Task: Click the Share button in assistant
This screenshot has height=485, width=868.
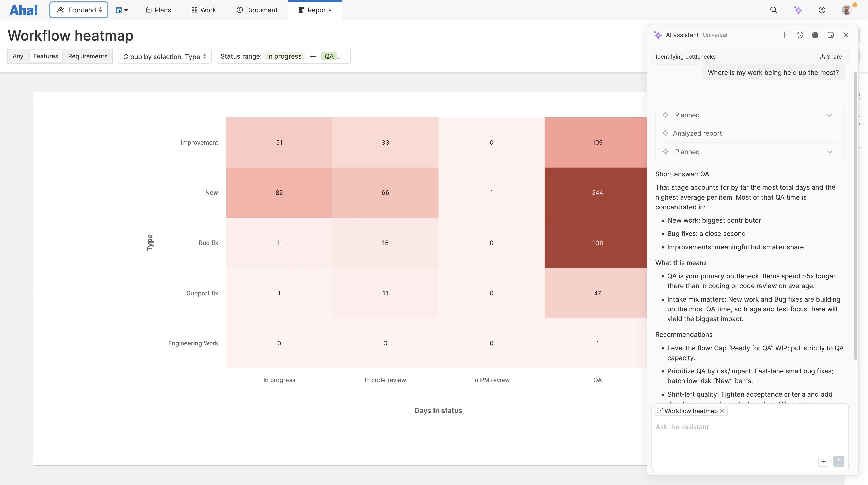Action: [831, 57]
